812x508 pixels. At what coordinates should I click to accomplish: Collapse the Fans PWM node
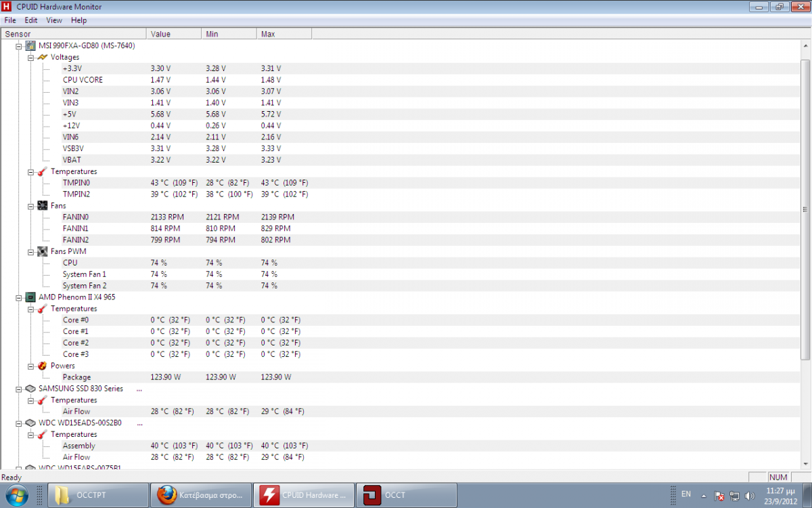[x=31, y=252]
